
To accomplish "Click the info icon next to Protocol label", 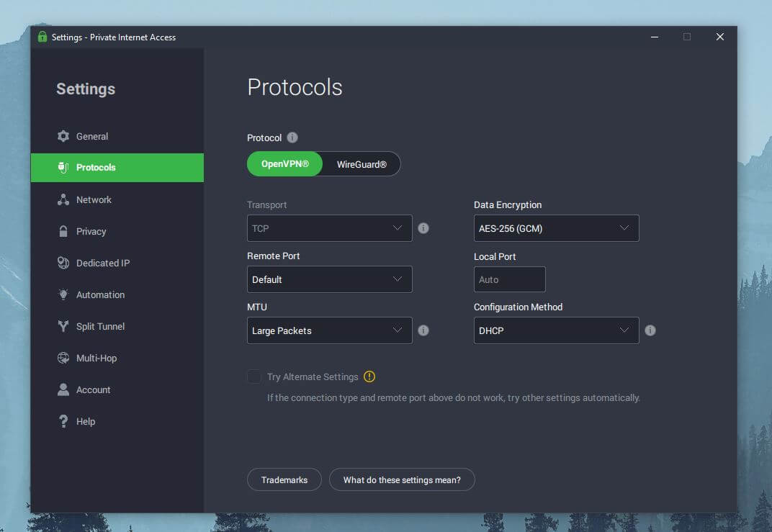I will pyautogui.click(x=292, y=137).
